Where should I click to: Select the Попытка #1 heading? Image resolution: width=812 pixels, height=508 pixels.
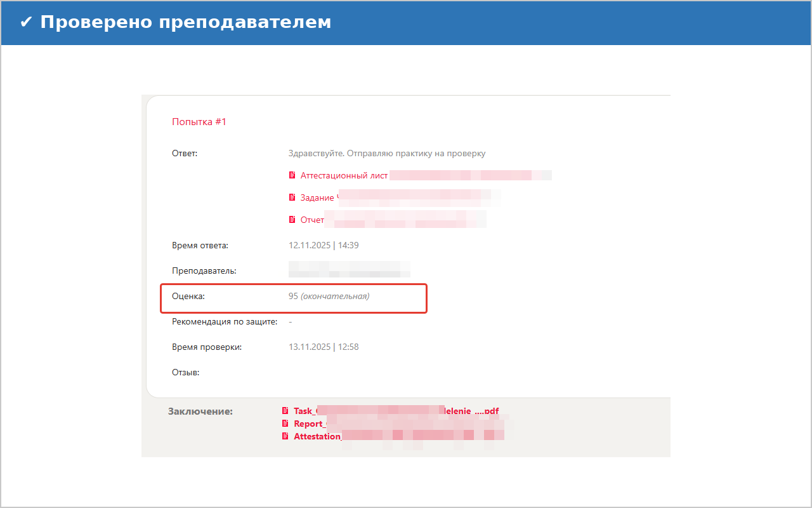pos(199,122)
